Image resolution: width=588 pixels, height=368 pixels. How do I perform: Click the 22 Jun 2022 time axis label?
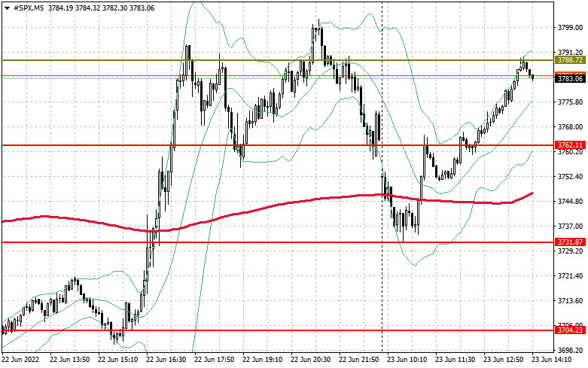(21, 360)
